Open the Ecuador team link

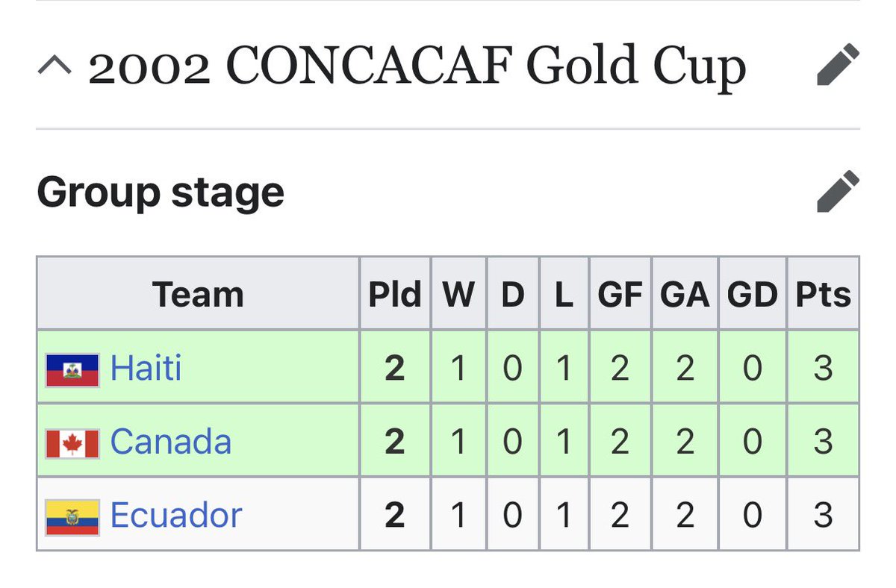click(x=176, y=515)
